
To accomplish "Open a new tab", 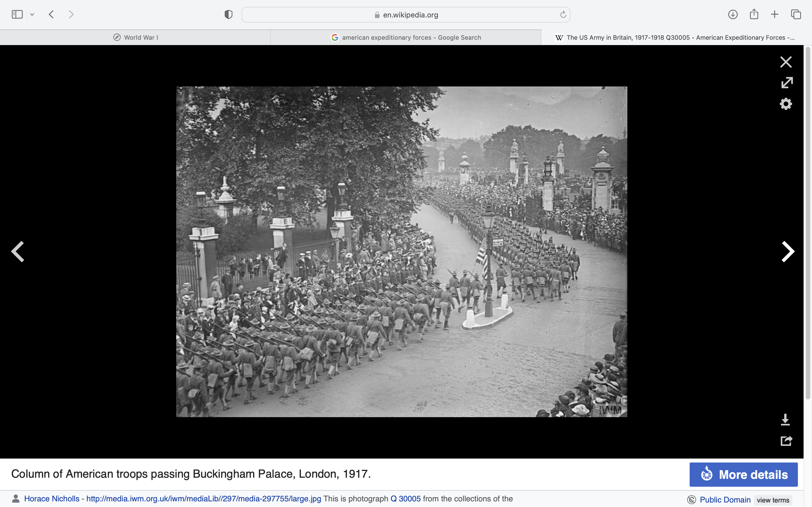I will pos(775,14).
